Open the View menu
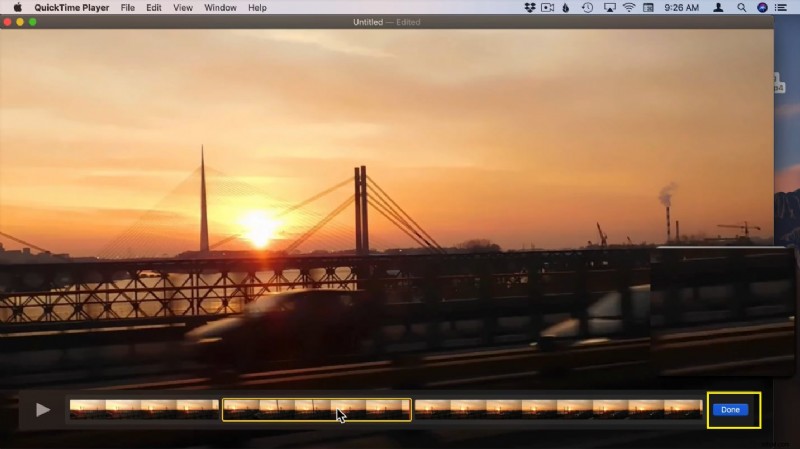800x449 pixels. click(183, 7)
